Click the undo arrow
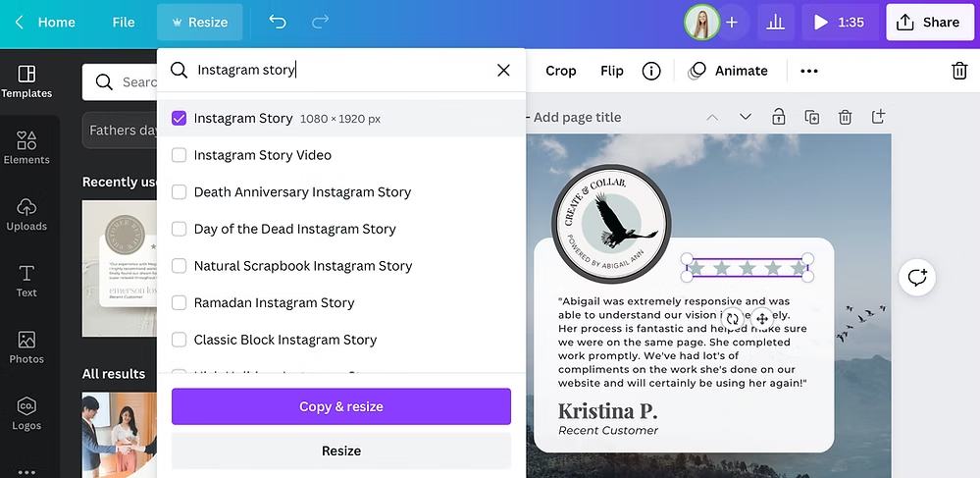This screenshot has width=980, height=478. click(277, 23)
